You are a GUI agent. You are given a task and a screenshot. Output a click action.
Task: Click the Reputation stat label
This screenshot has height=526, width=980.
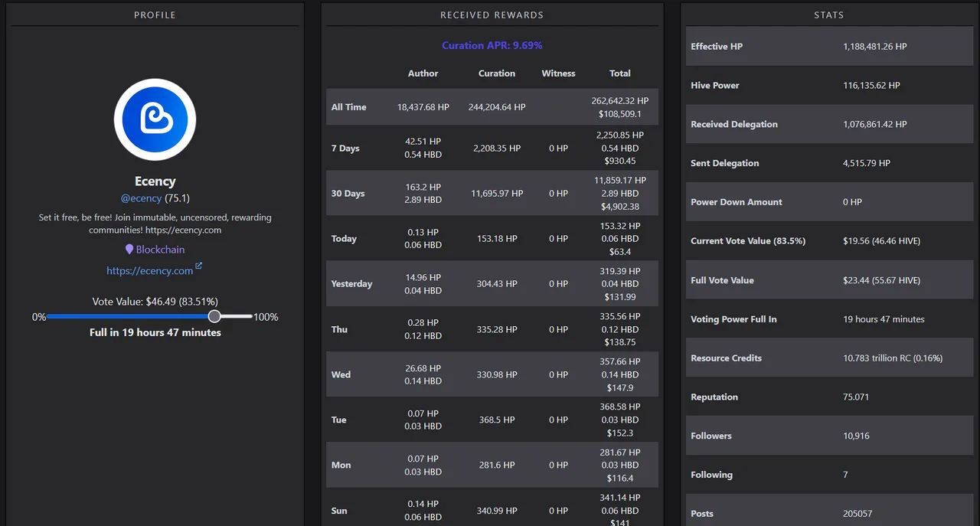click(714, 397)
